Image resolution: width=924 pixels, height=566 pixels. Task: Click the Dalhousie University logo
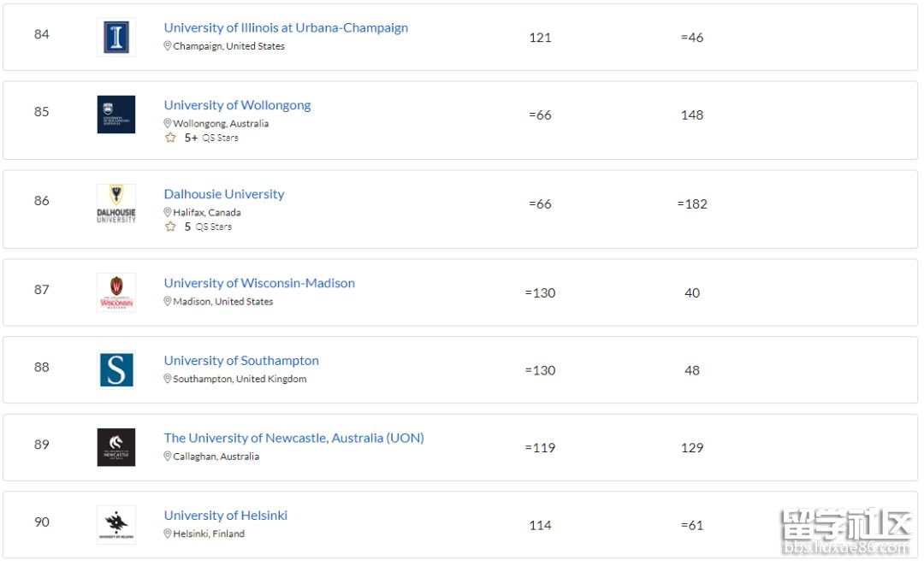click(x=116, y=203)
